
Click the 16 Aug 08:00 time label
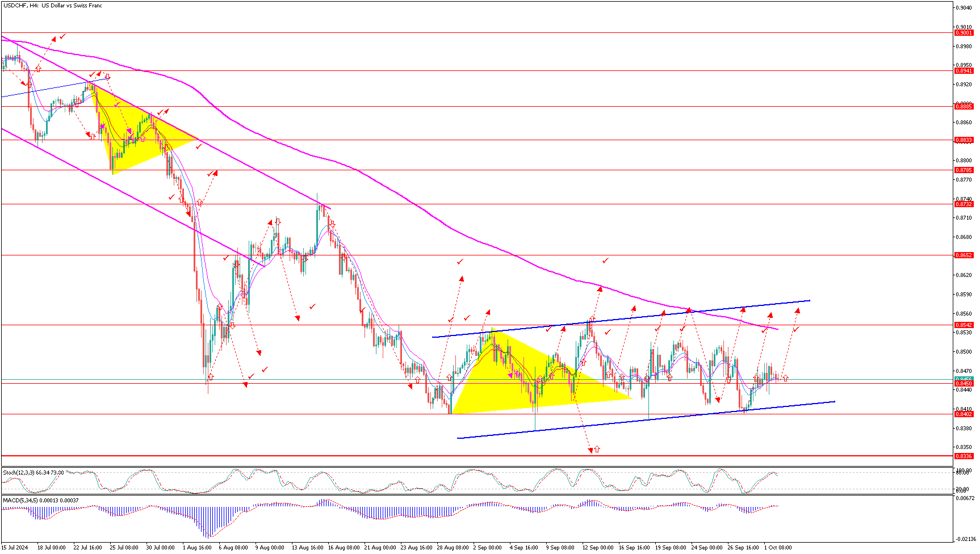point(344,548)
